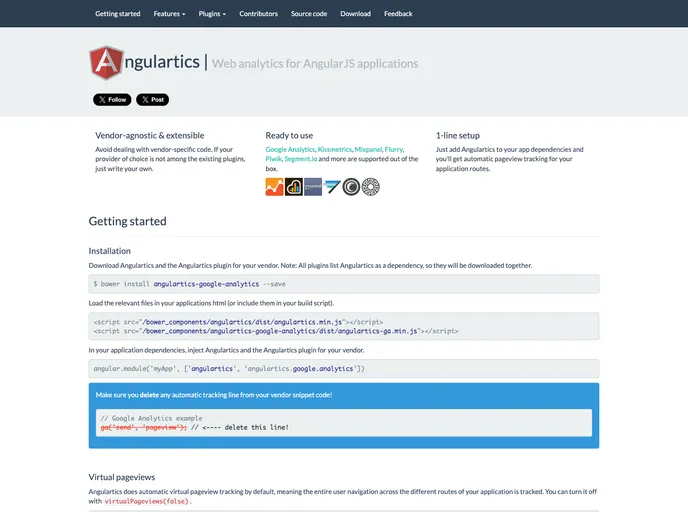Open Getting started in navbar
Screen dimensions: 688x512
pyautogui.click(x=118, y=14)
